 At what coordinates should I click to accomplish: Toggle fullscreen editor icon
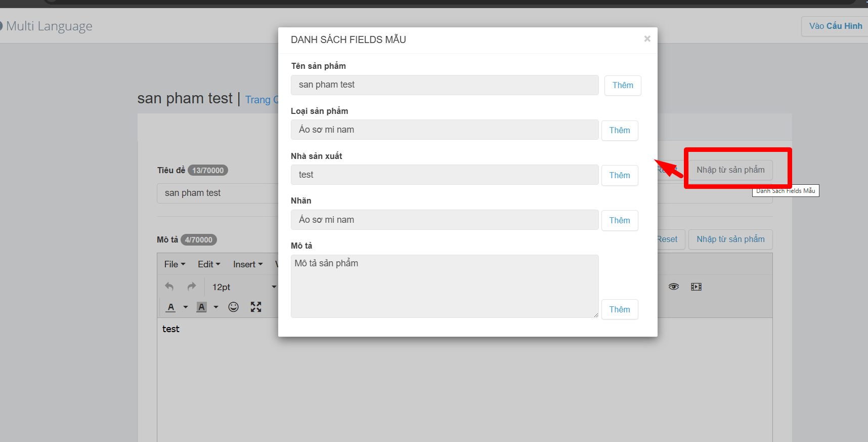256,307
